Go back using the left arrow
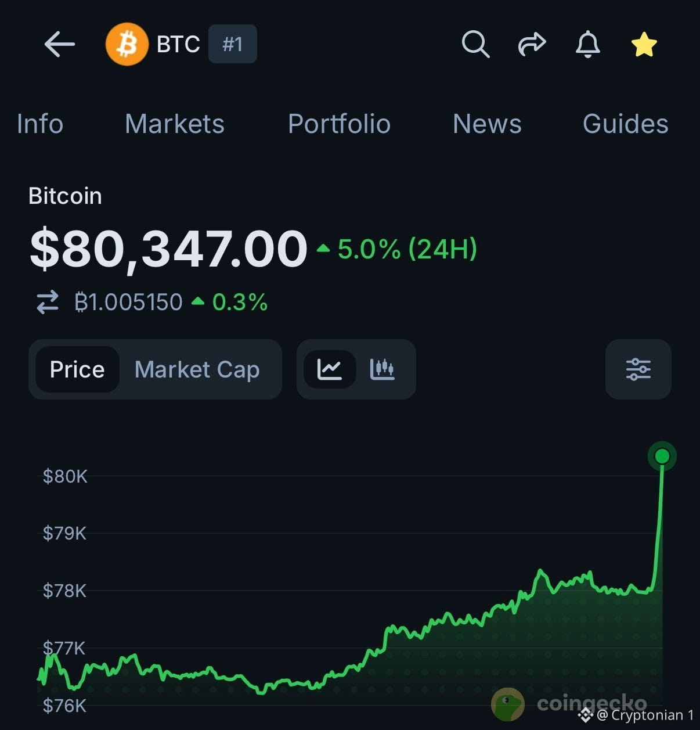This screenshot has height=730, width=700. coord(60,44)
